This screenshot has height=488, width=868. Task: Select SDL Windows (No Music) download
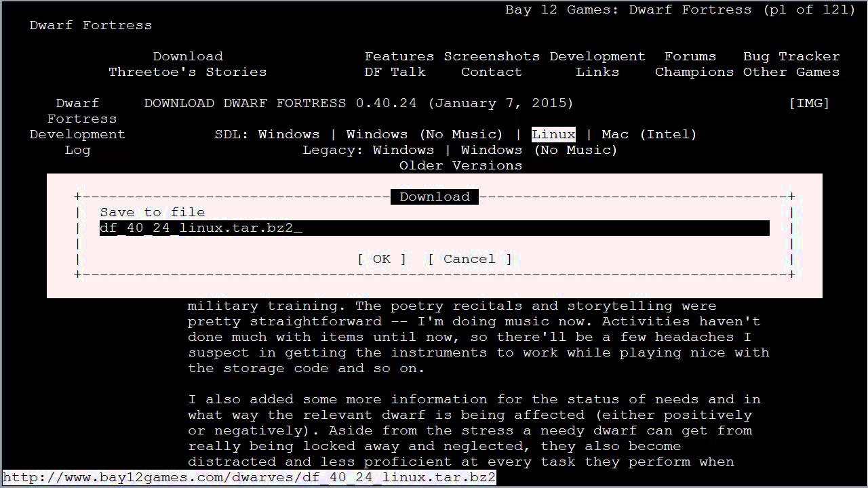[425, 134]
